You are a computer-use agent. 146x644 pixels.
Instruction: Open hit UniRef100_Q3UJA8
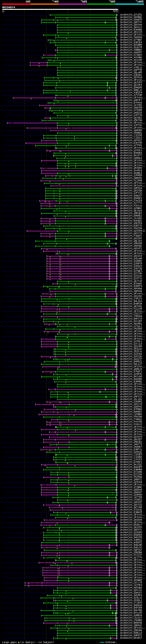pyautogui.click(x=131, y=259)
